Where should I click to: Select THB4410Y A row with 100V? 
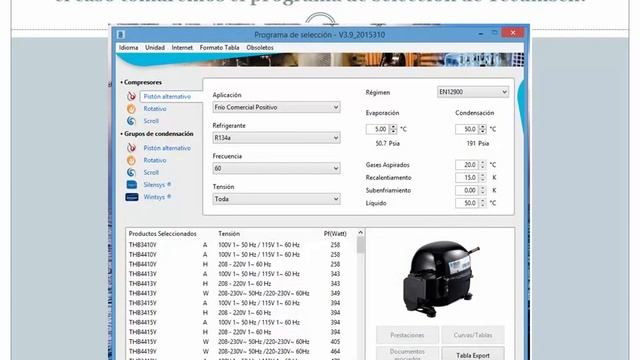point(241,255)
